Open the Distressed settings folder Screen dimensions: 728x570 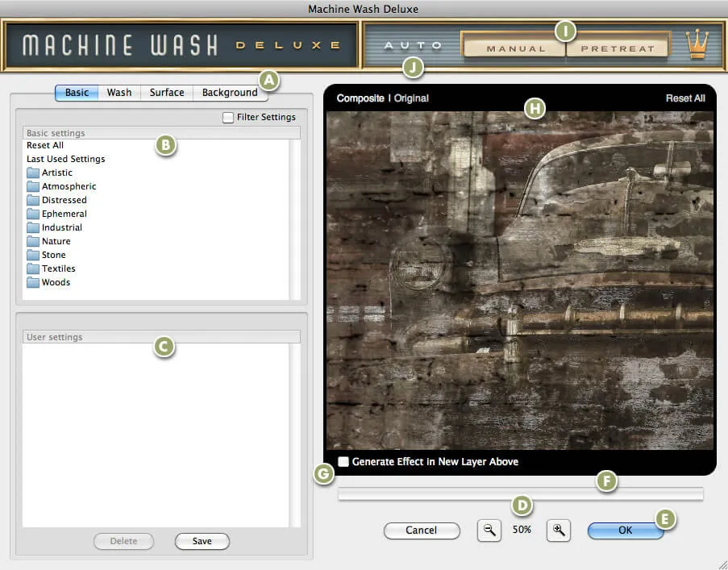[64, 199]
